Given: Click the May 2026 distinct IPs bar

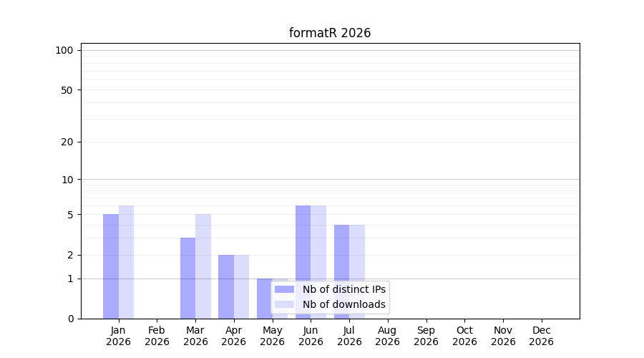Looking at the screenshot, I should click(x=265, y=299).
